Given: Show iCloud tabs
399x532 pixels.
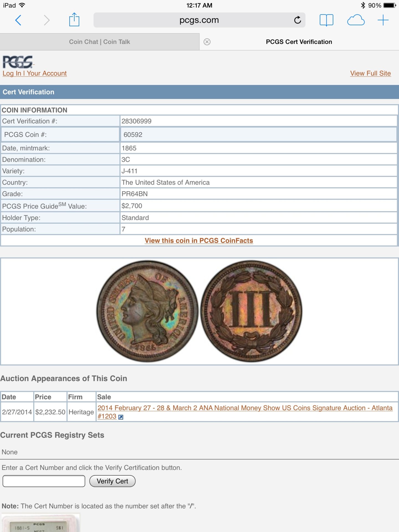Looking at the screenshot, I should coord(356,20).
